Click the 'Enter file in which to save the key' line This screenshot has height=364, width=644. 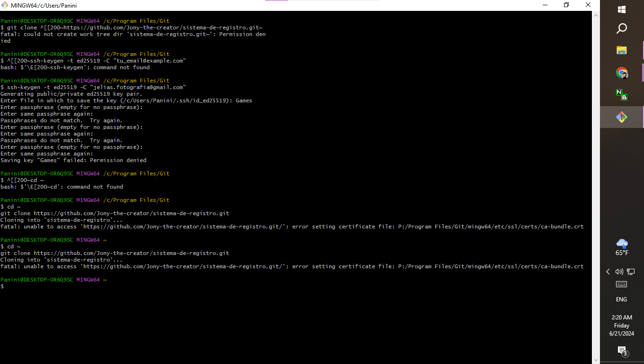126,100
